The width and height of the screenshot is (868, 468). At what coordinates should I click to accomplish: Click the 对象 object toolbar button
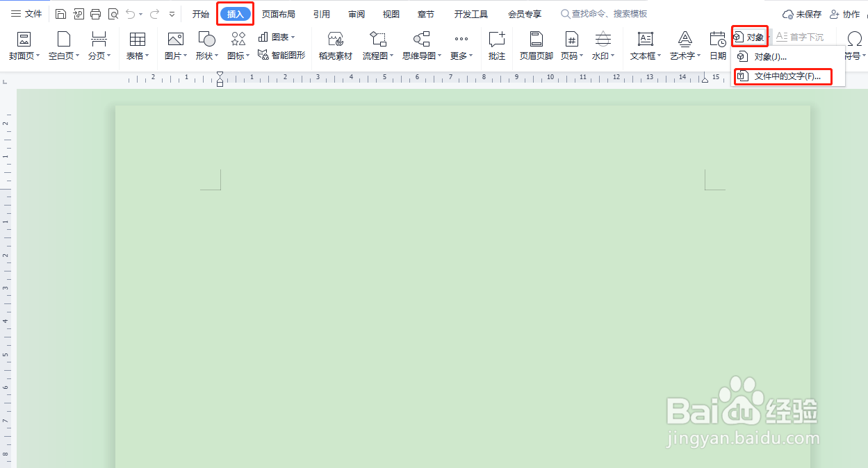click(x=749, y=37)
